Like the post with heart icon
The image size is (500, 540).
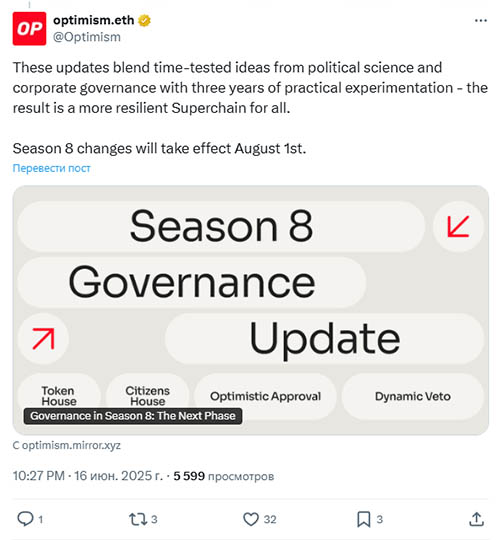coord(251,519)
